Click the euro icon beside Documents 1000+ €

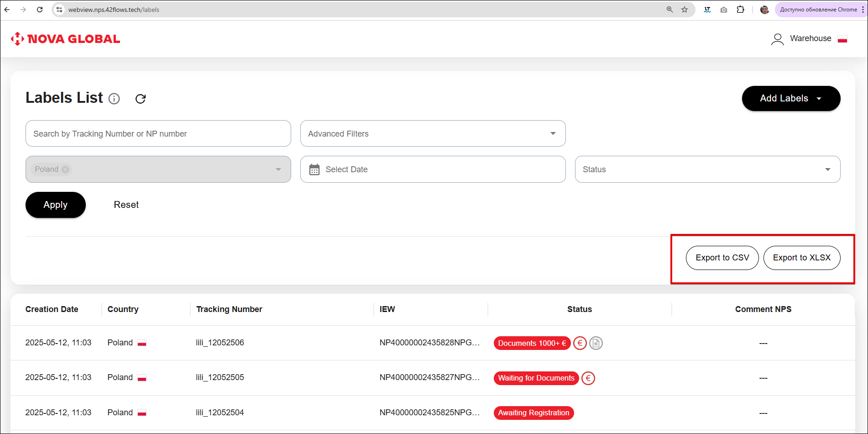[x=580, y=343]
